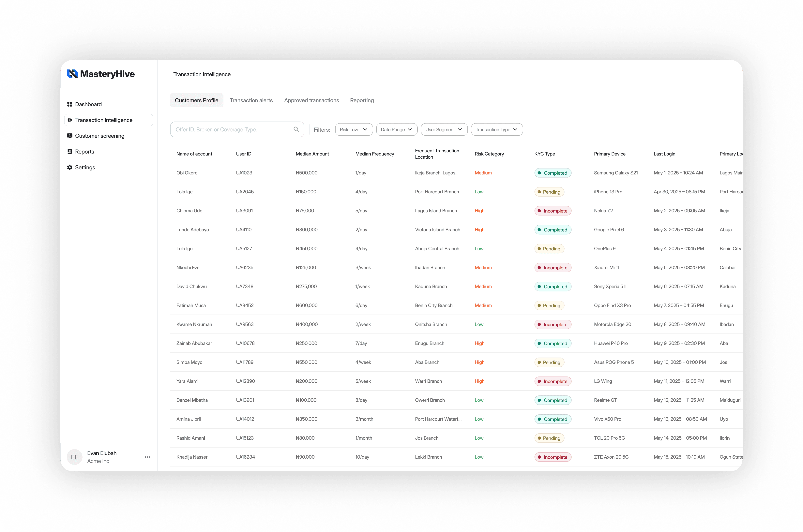This screenshot has height=532, width=803.
Task: Open the Approved transactions tab
Action: (x=311, y=100)
